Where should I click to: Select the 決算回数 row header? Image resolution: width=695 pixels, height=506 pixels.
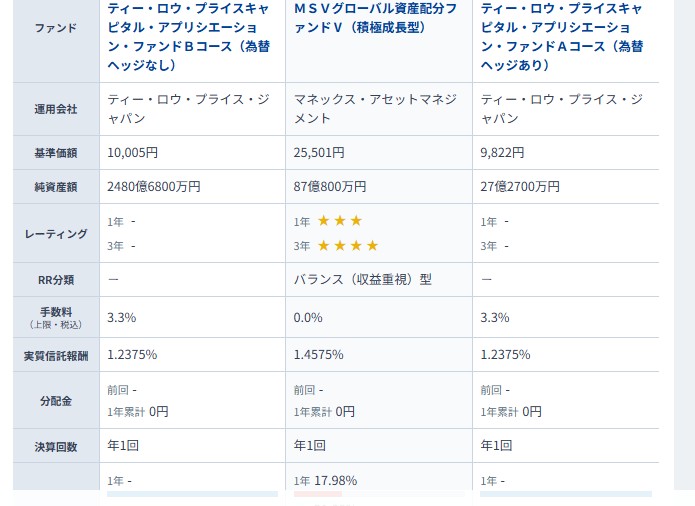tap(55, 446)
